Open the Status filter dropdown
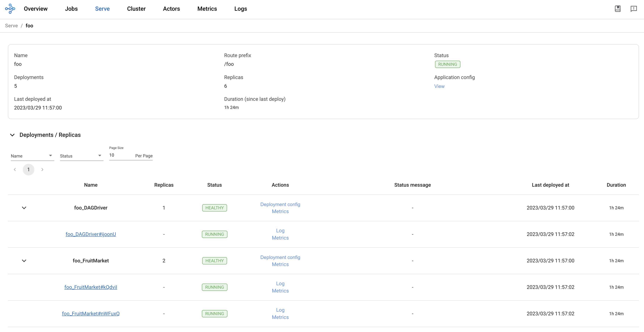Image resolution: width=644 pixels, height=332 pixels. coord(81,156)
